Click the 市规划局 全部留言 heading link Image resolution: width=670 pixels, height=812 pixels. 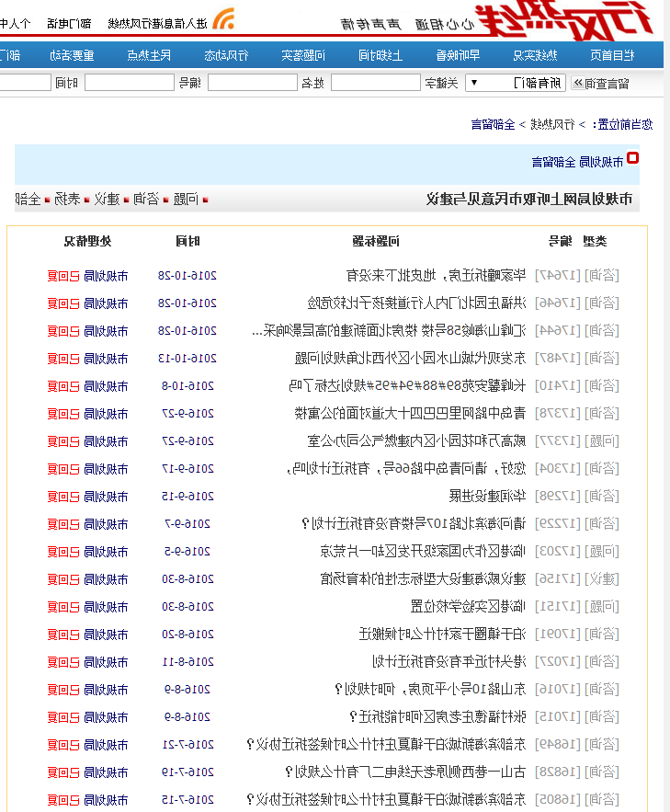(577, 162)
